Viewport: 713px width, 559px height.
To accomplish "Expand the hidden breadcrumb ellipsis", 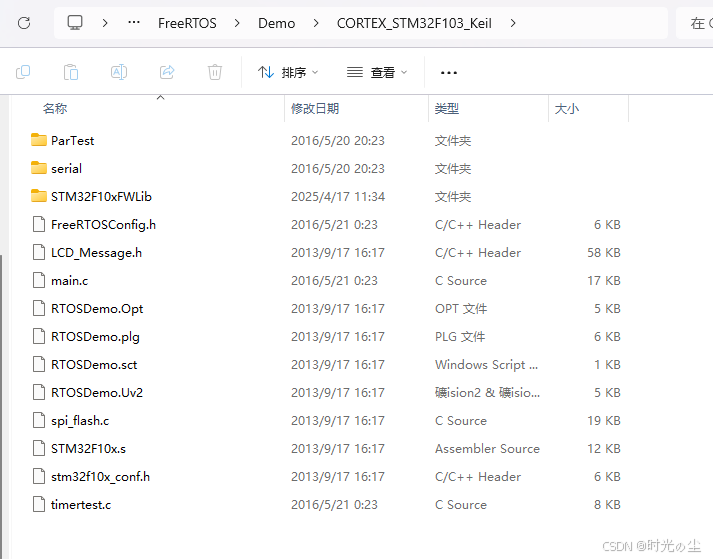I will pos(134,22).
